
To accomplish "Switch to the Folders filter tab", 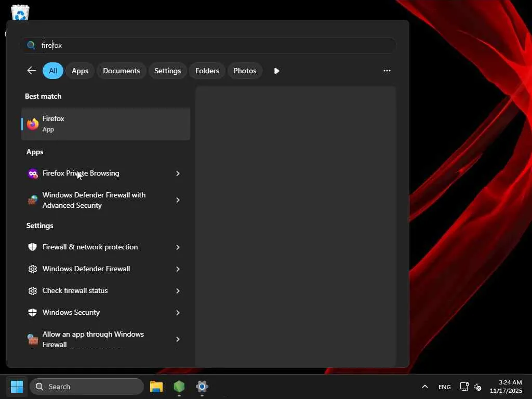I will point(207,71).
